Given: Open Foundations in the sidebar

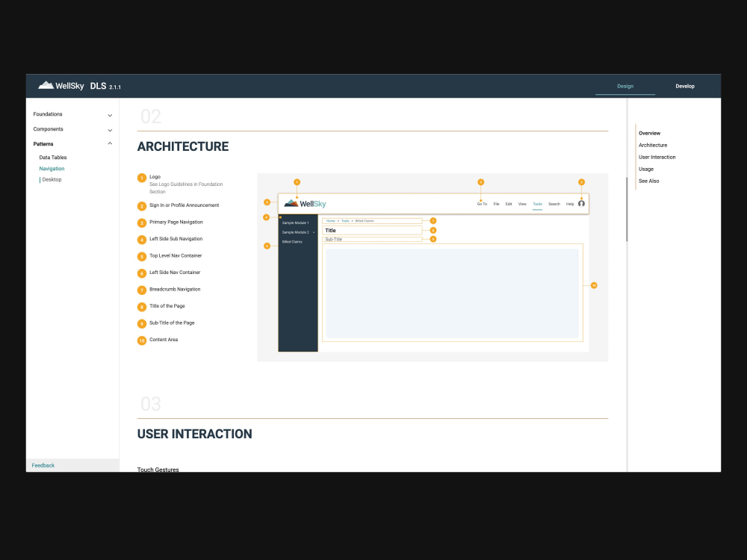Looking at the screenshot, I should coord(48,114).
